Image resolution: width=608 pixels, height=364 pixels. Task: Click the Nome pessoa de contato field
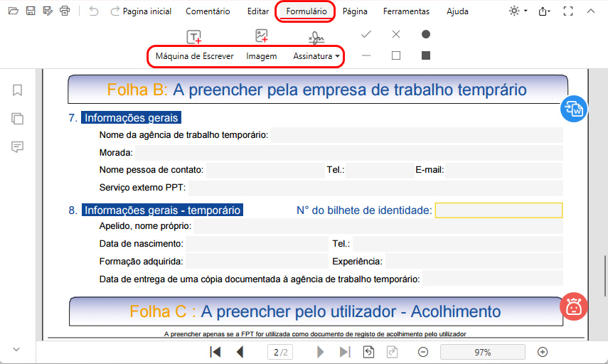click(x=265, y=170)
